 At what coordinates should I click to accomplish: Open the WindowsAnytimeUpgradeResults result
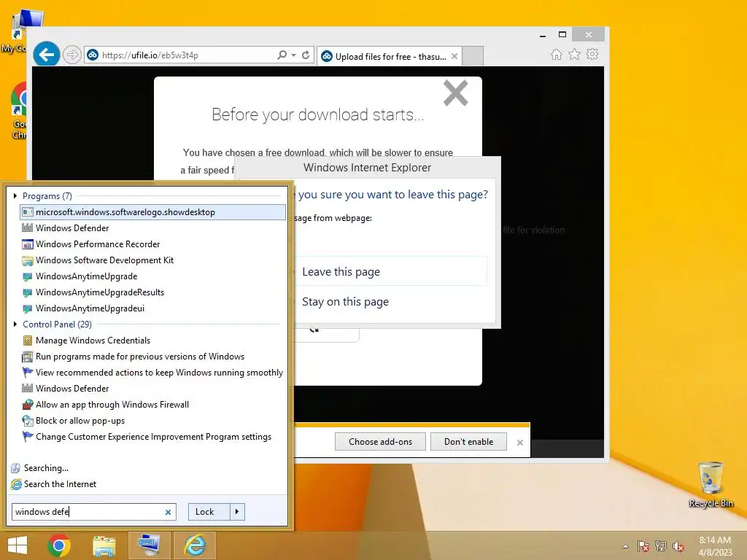(152, 292)
